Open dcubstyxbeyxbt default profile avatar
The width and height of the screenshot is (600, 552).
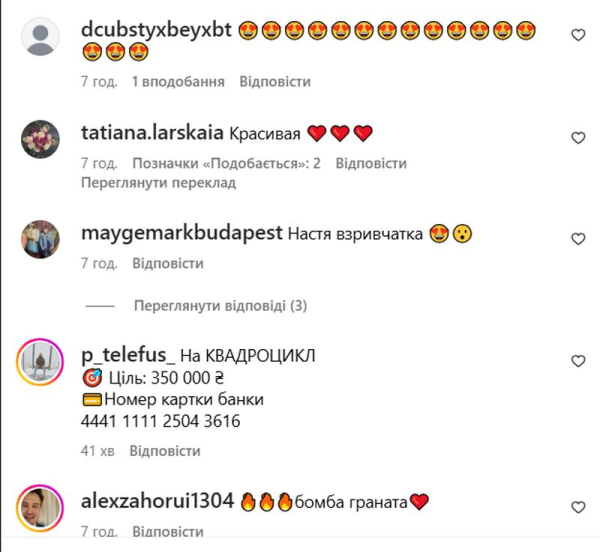tap(40, 37)
